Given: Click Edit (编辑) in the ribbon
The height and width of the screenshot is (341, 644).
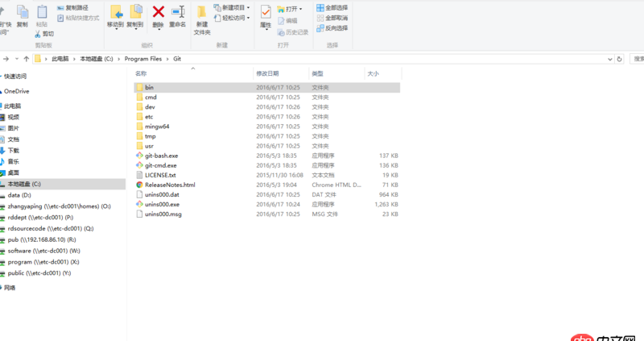Looking at the screenshot, I should coord(287,21).
